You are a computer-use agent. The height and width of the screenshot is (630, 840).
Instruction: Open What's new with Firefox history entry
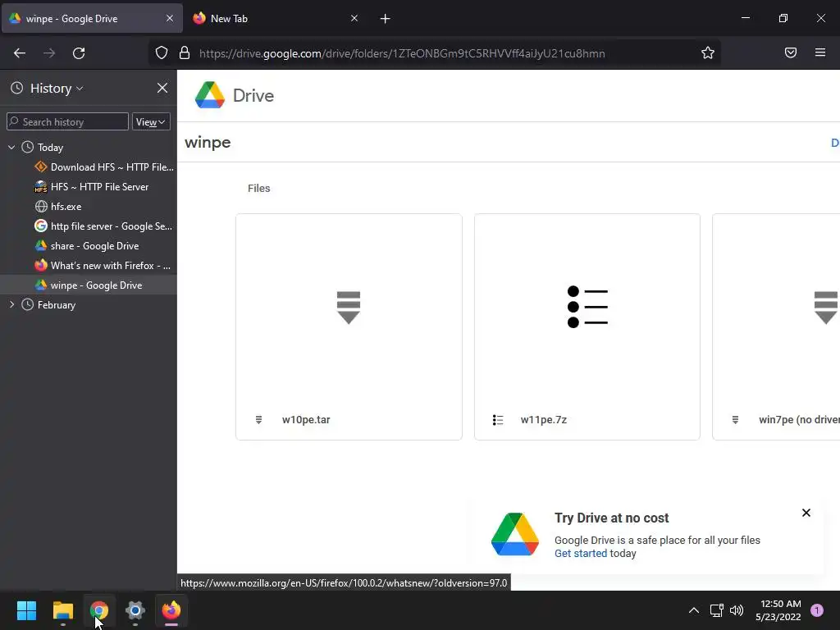tap(103, 266)
